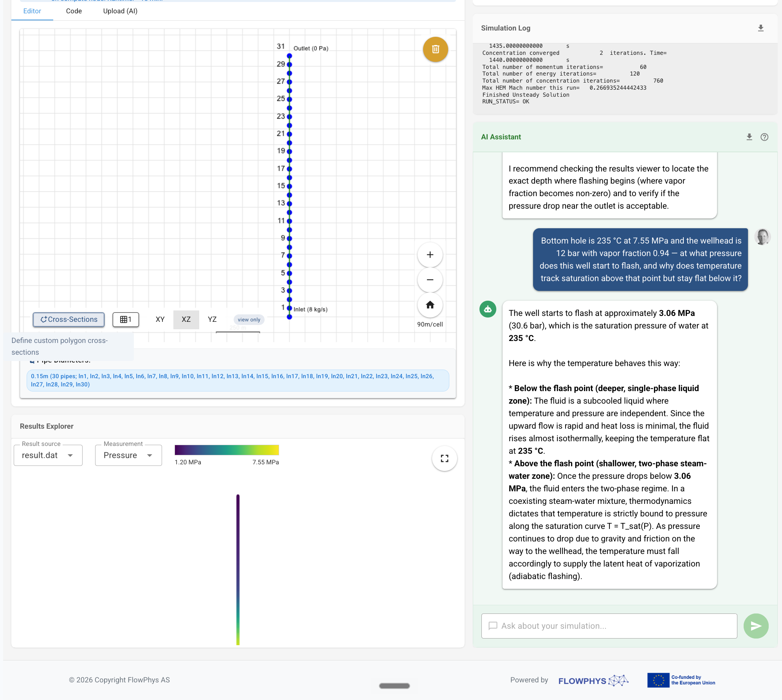Click the '1.20 MPa' scale minimum label
Screen dimensions: 782x700
click(x=188, y=462)
